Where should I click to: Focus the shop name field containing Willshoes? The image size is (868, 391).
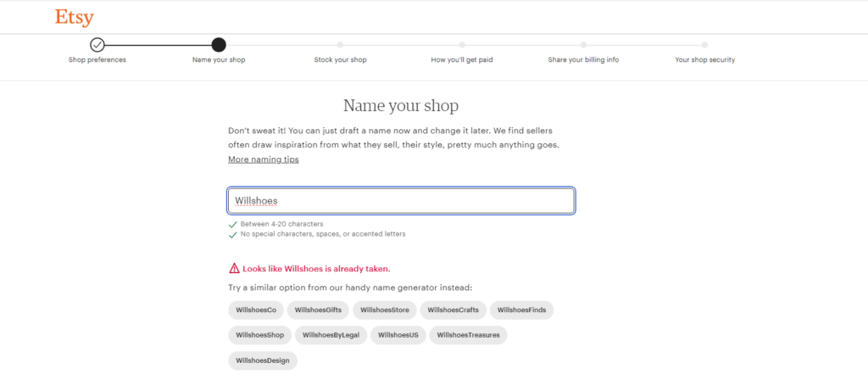(401, 200)
